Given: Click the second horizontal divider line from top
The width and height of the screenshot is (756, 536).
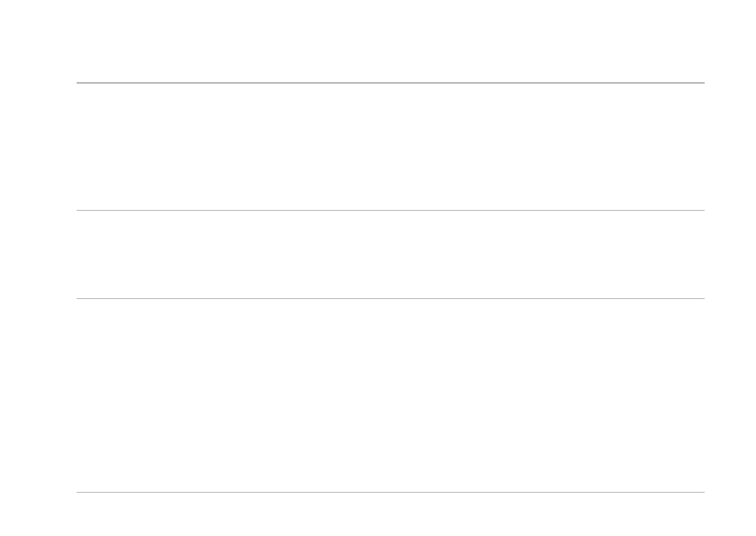Looking at the screenshot, I should [389, 211].
